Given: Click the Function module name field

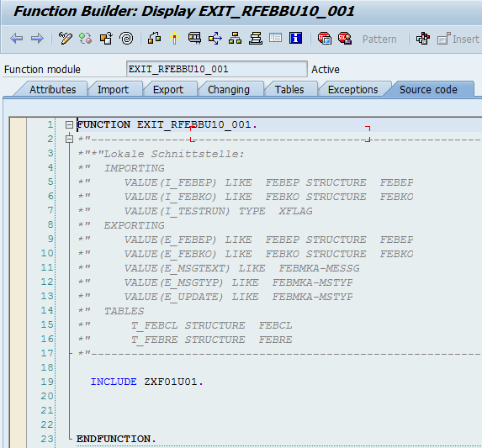Looking at the screenshot, I should pyautogui.click(x=217, y=69).
